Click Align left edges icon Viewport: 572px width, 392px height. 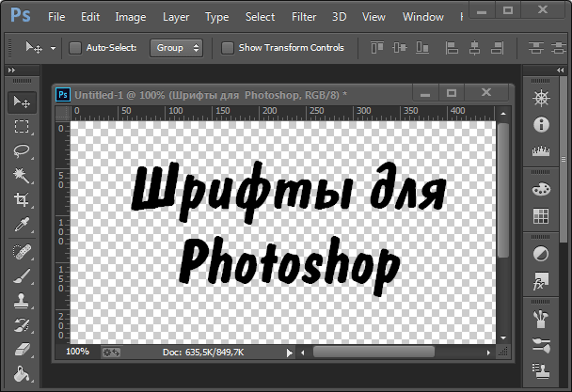(452, 48)
